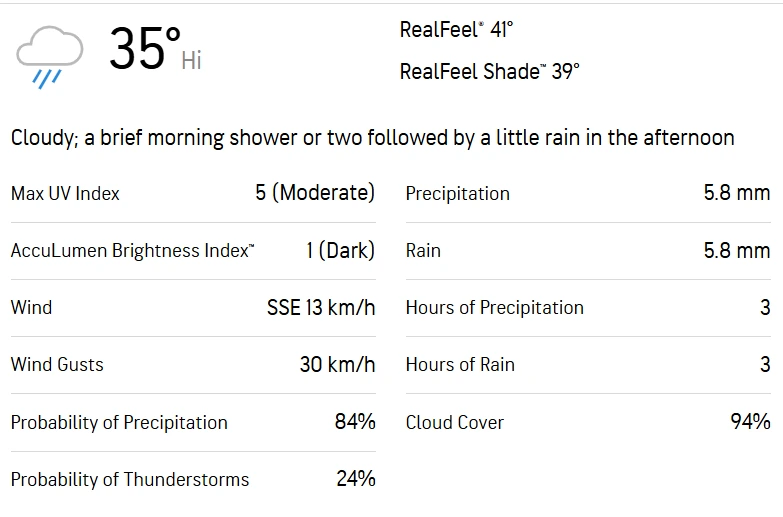Select the Hours of Rain label

click(x=460, y=365)
